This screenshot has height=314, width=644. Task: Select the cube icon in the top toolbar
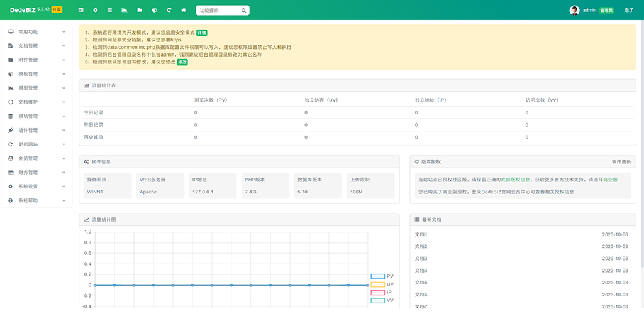(x=154, y=11)
